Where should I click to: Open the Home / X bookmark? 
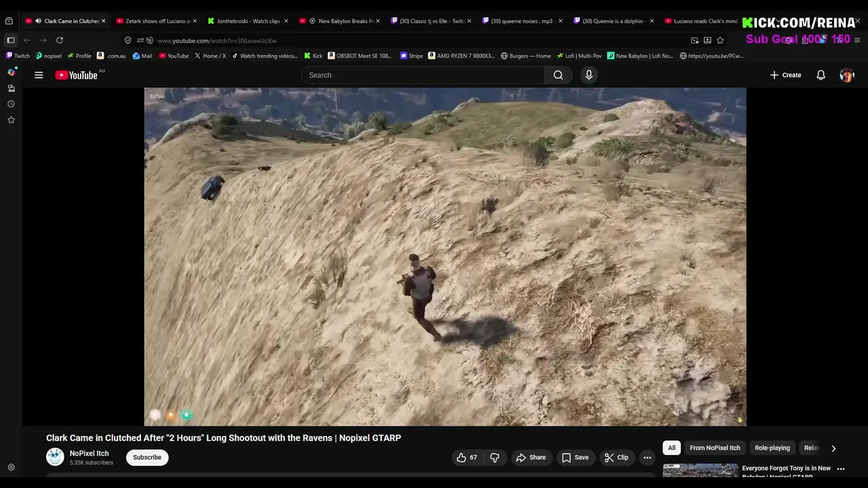pyautogui.click(x=210, y=56)
